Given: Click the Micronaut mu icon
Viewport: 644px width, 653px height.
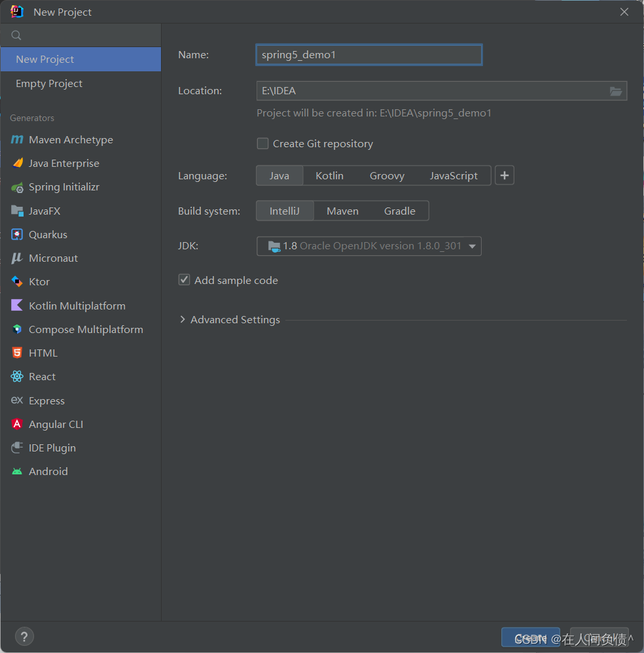Looking at the screenshot, I should 16,258.
